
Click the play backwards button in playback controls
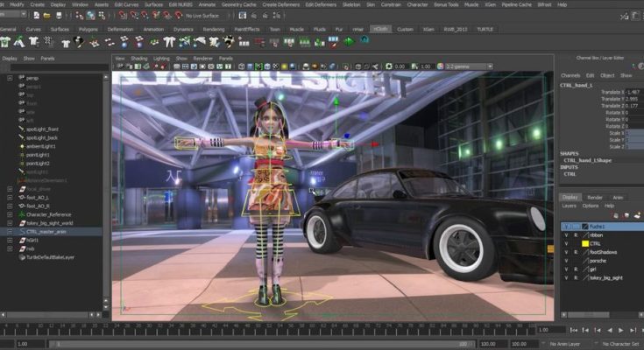click(x=610, y=330)
